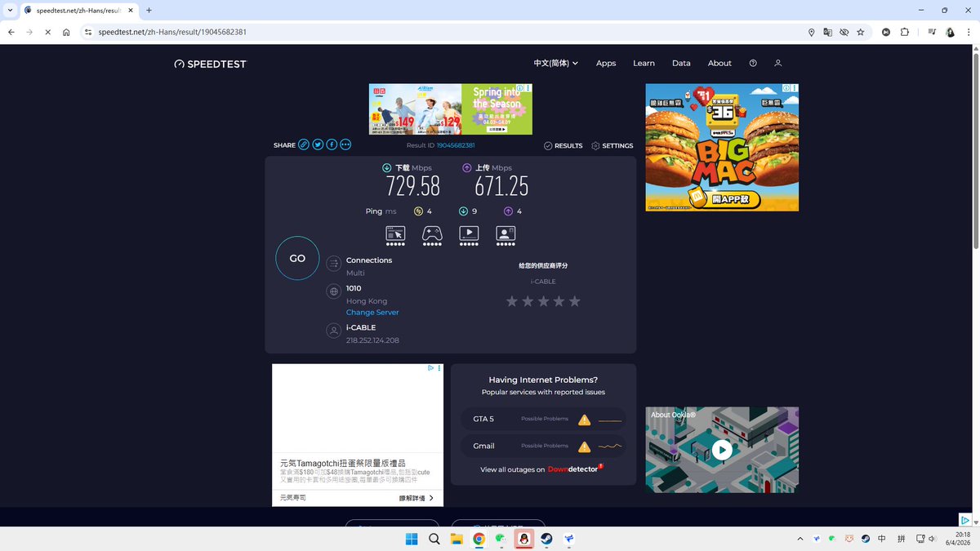Viewport: 980px width, 551px height.
Task: Click the Gmail outage row
Action: (x=543, y=446)
